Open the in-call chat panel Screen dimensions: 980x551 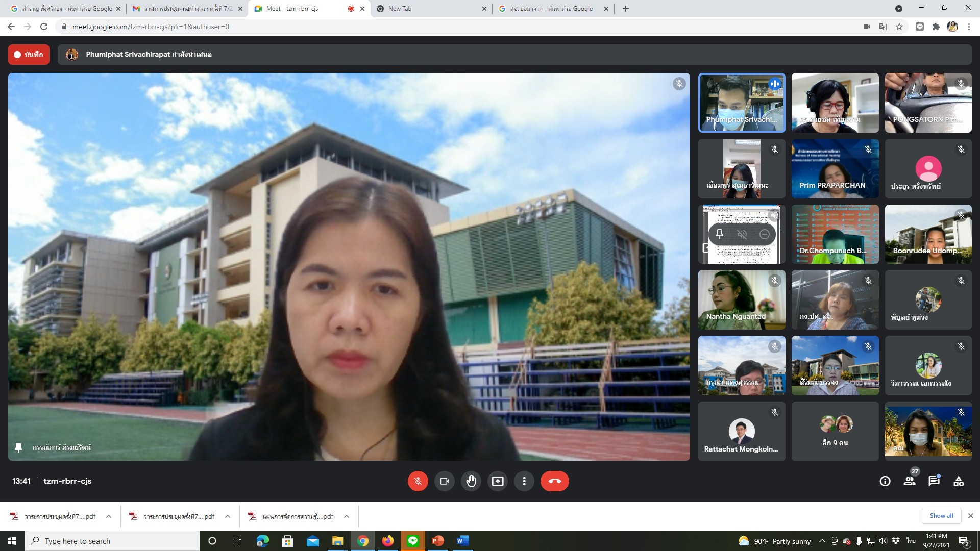[x=934, y=481]
